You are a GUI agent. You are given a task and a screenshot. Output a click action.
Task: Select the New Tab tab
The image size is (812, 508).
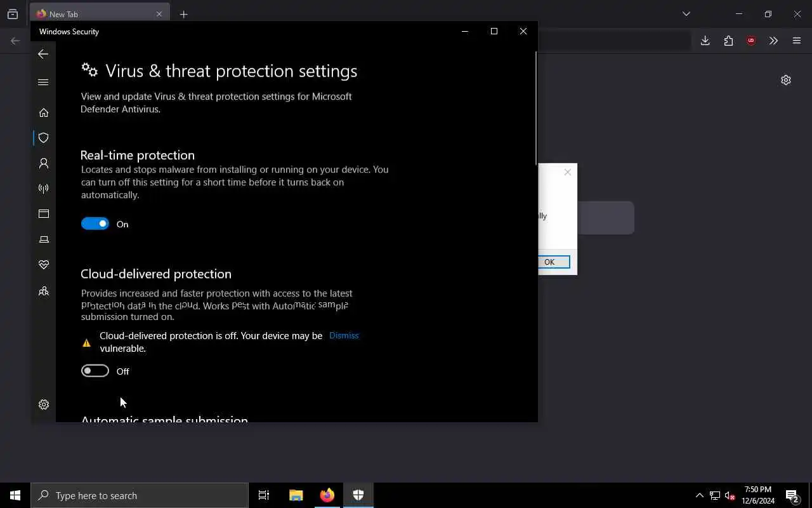(100, 14)
